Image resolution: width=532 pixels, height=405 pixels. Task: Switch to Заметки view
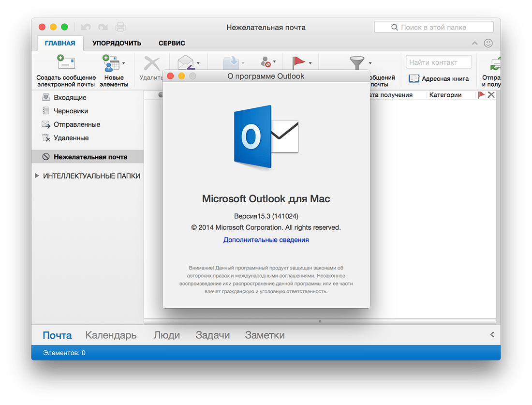265,335
